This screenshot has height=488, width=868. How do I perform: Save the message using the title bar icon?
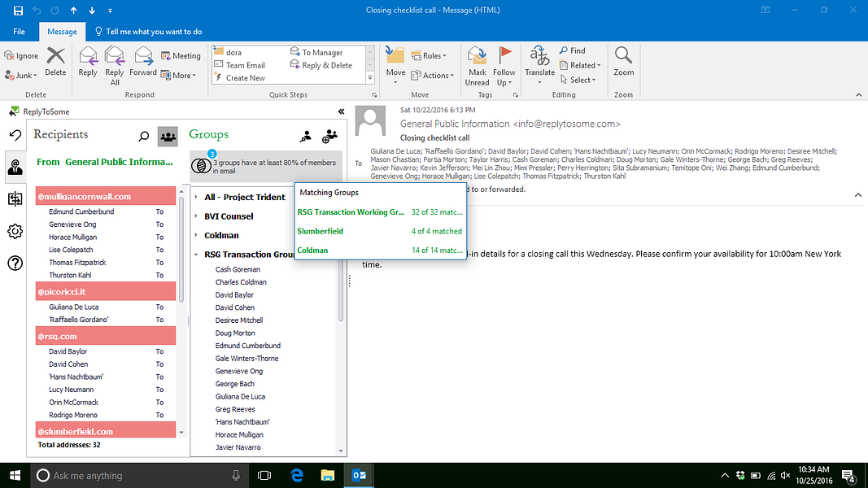18,10
